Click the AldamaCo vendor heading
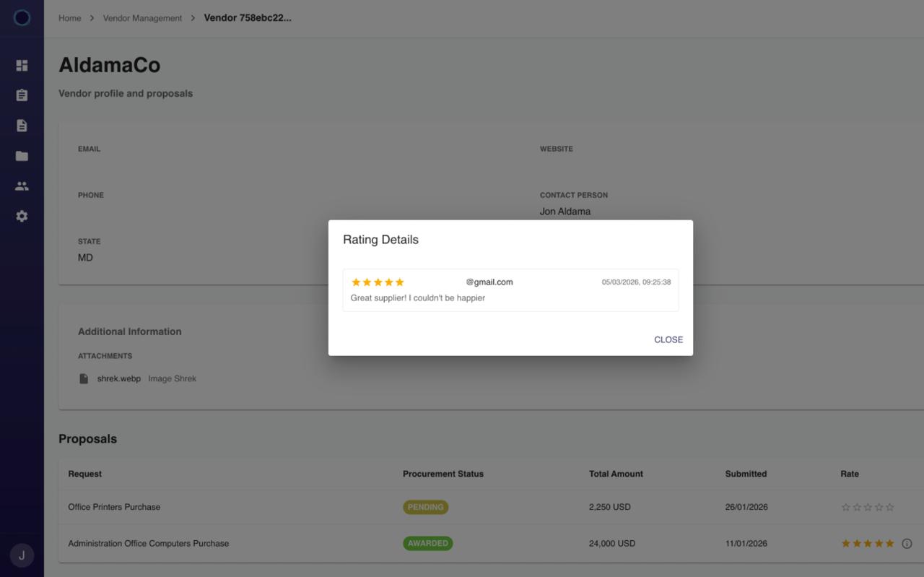Screen dimensions: 924x577 point(110,65)
